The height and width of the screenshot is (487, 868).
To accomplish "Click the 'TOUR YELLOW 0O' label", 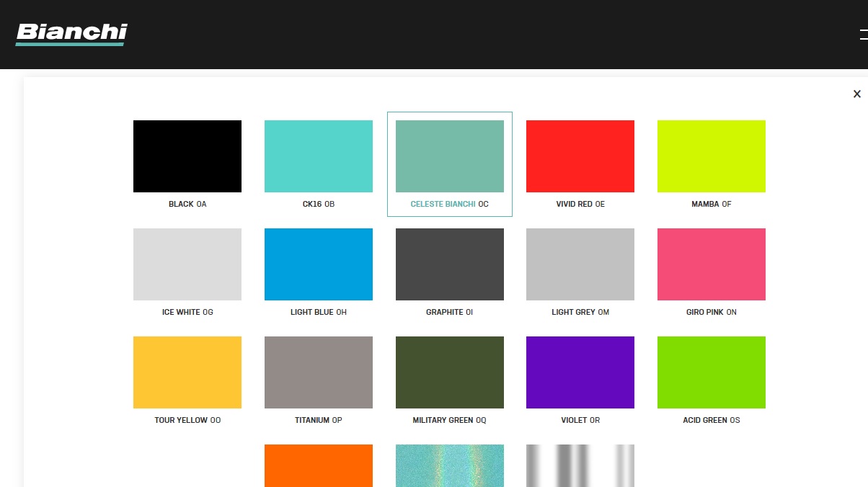I will 187,420.
